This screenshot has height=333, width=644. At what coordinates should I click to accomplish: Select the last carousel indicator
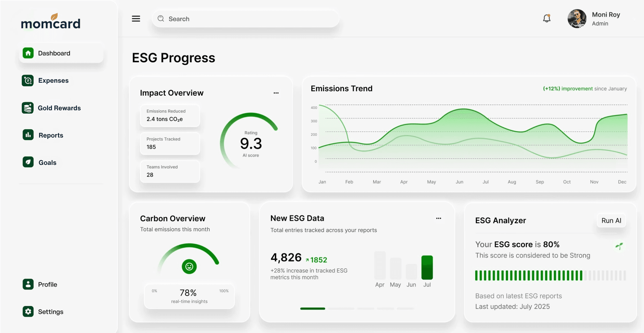click(x=405, y=308)
